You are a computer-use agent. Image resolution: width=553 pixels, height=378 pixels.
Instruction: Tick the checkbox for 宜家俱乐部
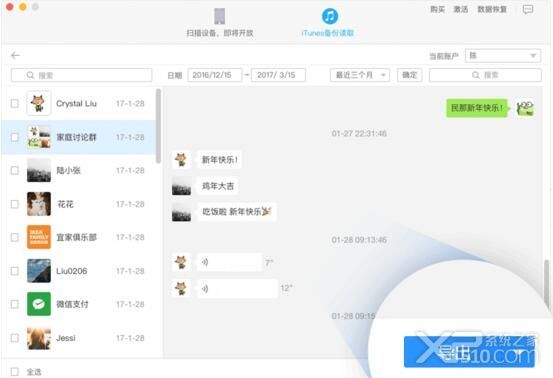pyautogui.click(x=15, y=237)
